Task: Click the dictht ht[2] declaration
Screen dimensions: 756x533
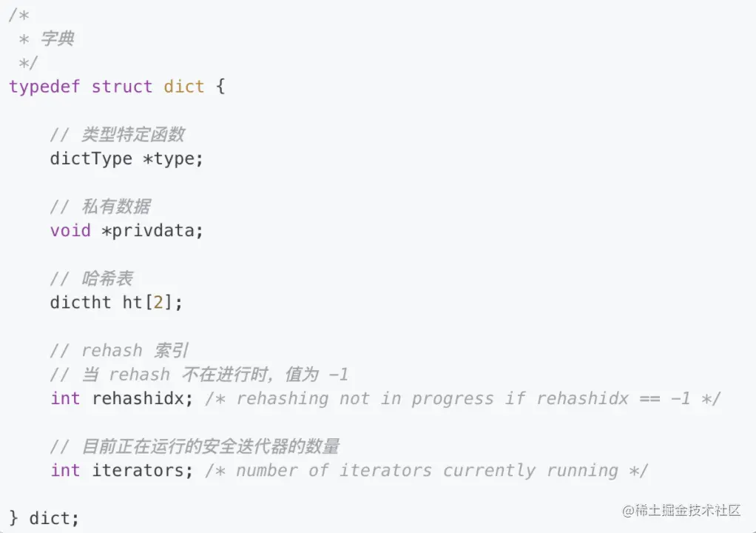Action: tap(116, 303)
